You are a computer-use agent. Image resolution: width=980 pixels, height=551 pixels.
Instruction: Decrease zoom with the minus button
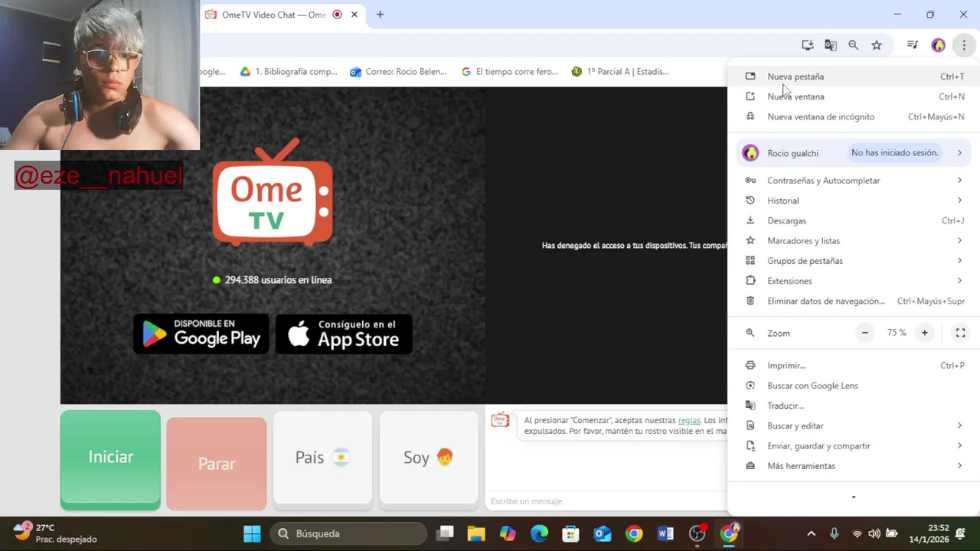click(865, 333)
